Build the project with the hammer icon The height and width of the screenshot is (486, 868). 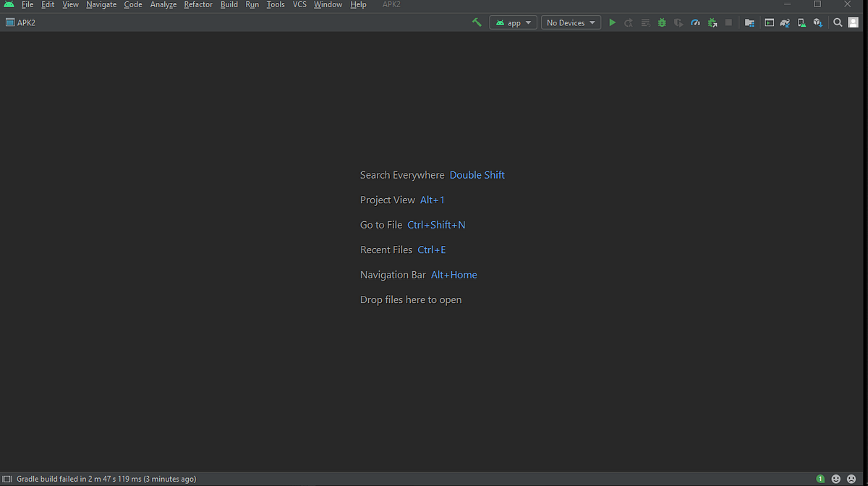[x=477, y=22]
